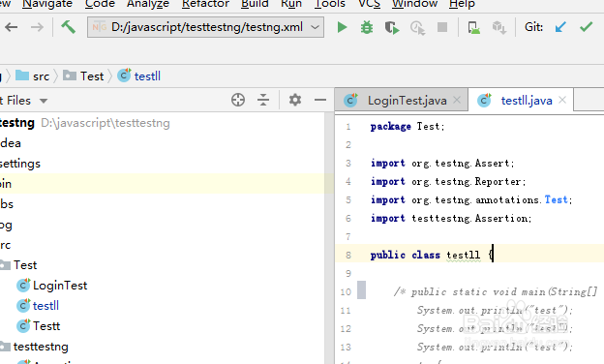Image resolution: width=604 pixels, height=364 pixels.
Task: Close the LoginTest.java tab
Action: (457, 100)
